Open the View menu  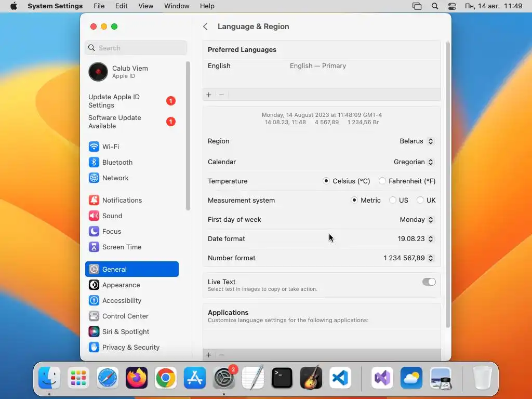click(146, 6)
